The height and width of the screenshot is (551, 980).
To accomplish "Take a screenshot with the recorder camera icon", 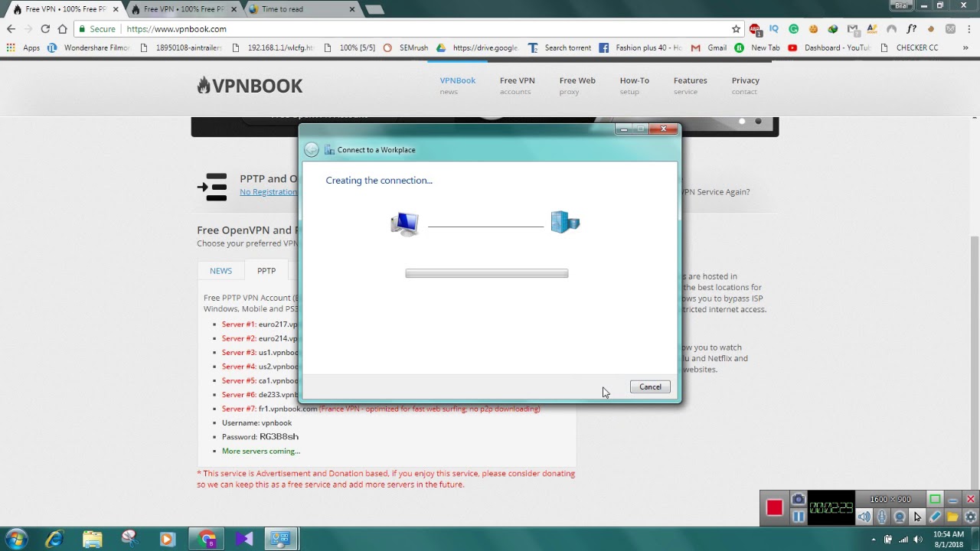I will (798, 499).
